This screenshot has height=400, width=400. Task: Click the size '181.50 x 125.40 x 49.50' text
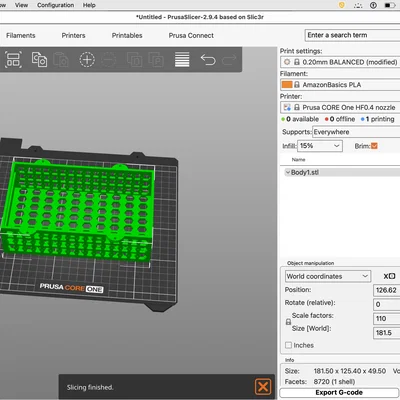[x=350, y=371]
